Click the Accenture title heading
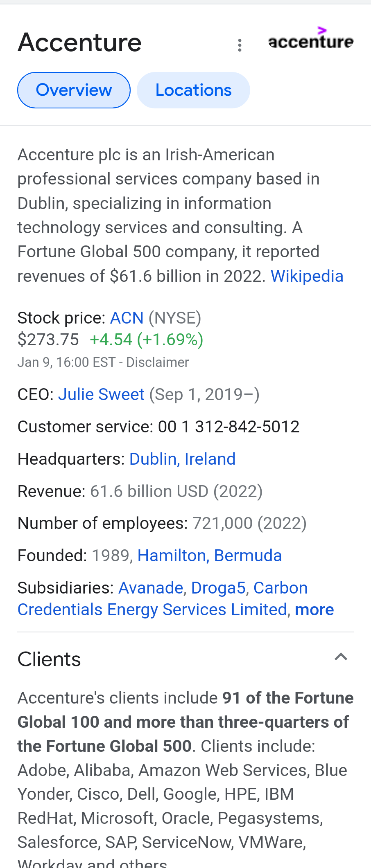The image size is (371, 868). click(80, 42)
